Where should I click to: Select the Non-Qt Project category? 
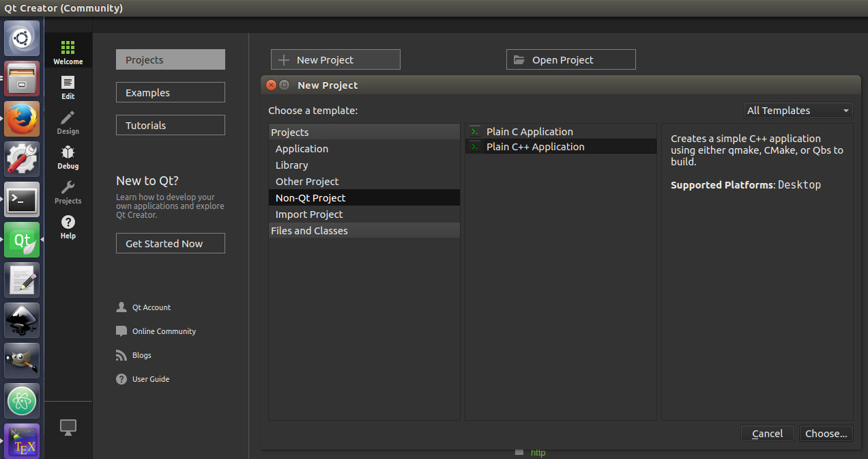pos(310,198)
